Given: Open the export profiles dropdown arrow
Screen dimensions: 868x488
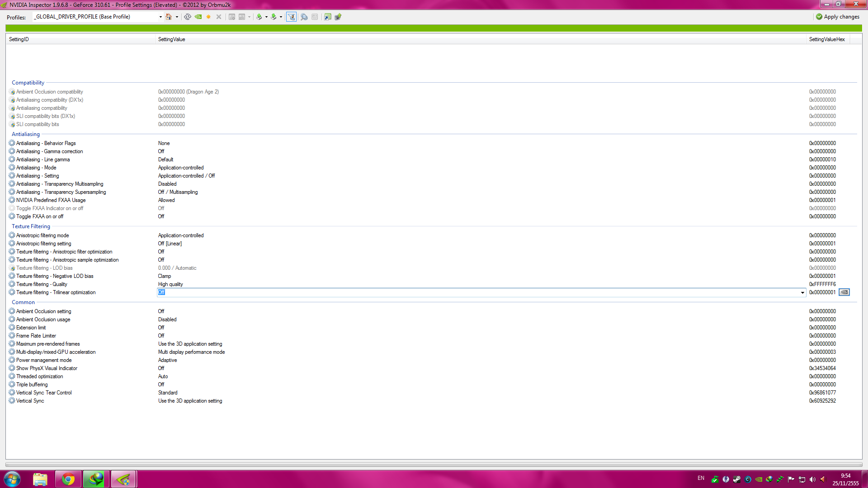Looking at the screenshot, I should click(x=266, y=17).
